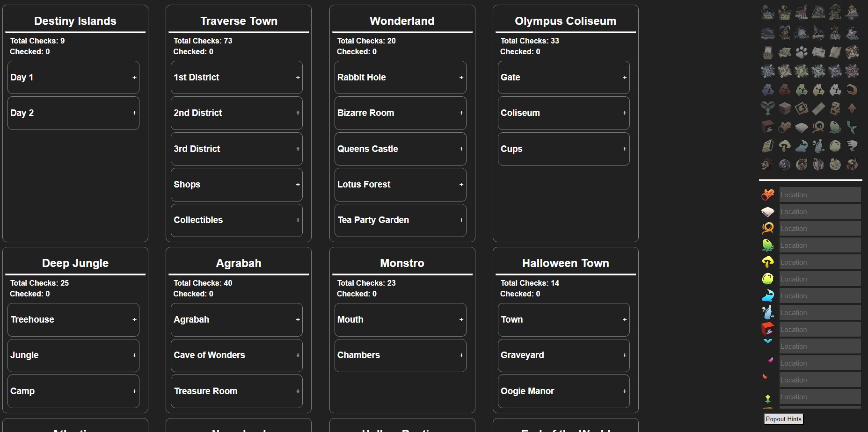Expand the 1st District plus sign
The width and height of the screenshot is (868, 432).
(298, 78)
